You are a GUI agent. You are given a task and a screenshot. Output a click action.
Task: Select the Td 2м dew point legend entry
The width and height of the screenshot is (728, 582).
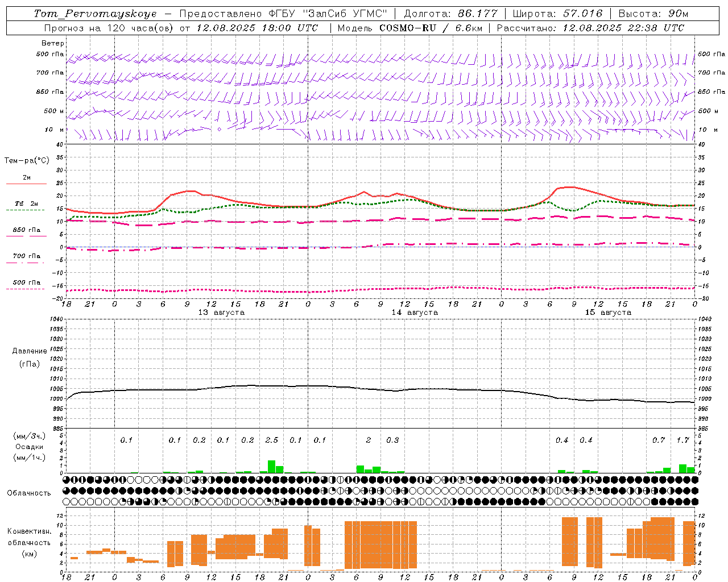27,203
